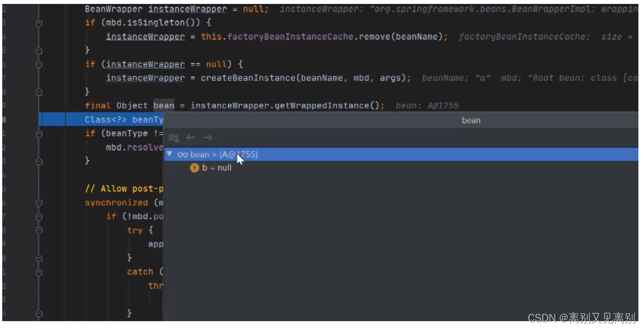644x329 pixels.
Task: Collapse fold marker on the 'catch (' line
Action: click(x=39, y=272)
